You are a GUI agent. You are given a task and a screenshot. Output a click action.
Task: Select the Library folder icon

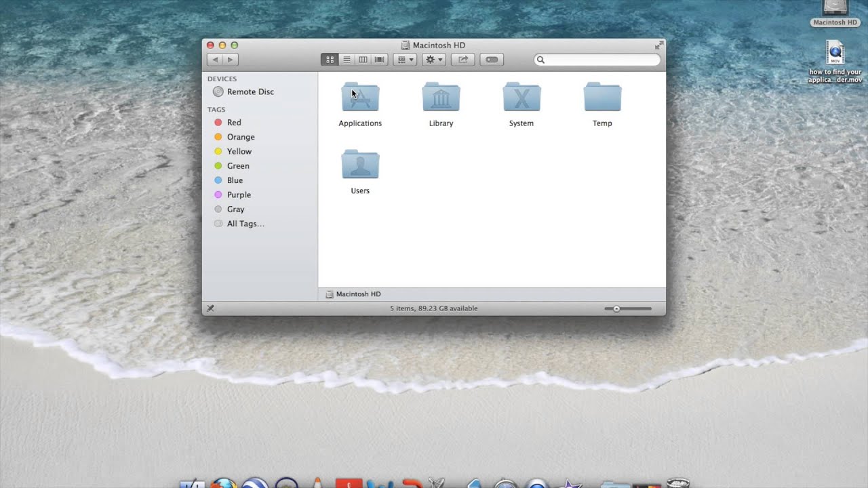(x=441, y=97)
